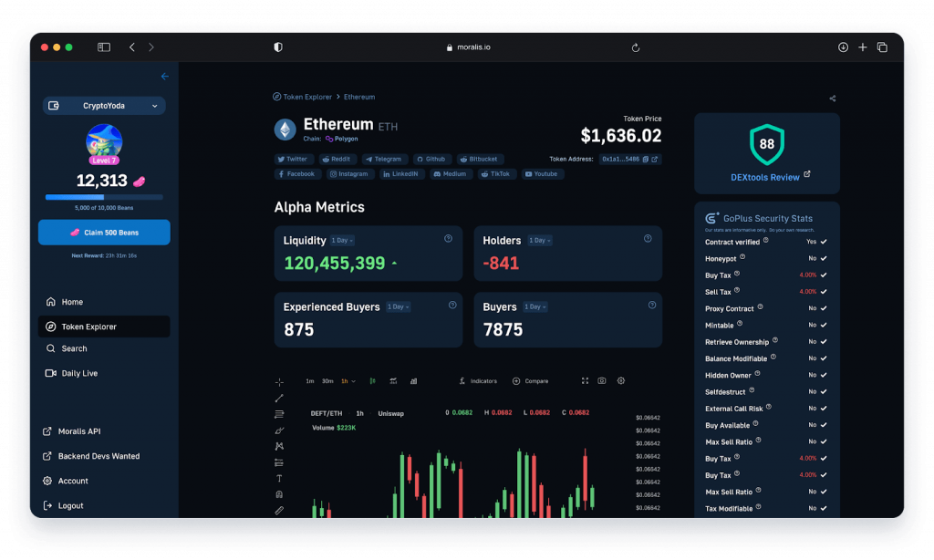Toggle chart fullscreen icon
Screen dimensions: 934x560
585,380
